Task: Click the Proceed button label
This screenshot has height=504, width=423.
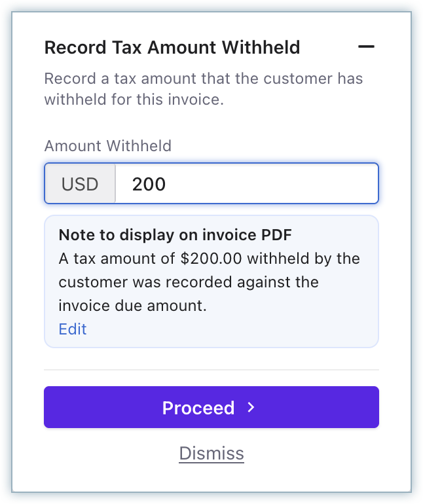Action: point(198,408)
